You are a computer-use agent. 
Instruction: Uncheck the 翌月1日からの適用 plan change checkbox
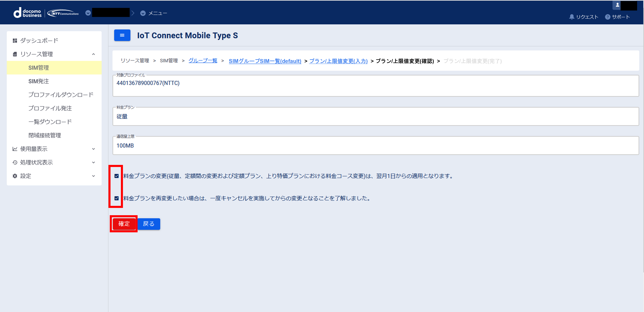pos(117,176)
